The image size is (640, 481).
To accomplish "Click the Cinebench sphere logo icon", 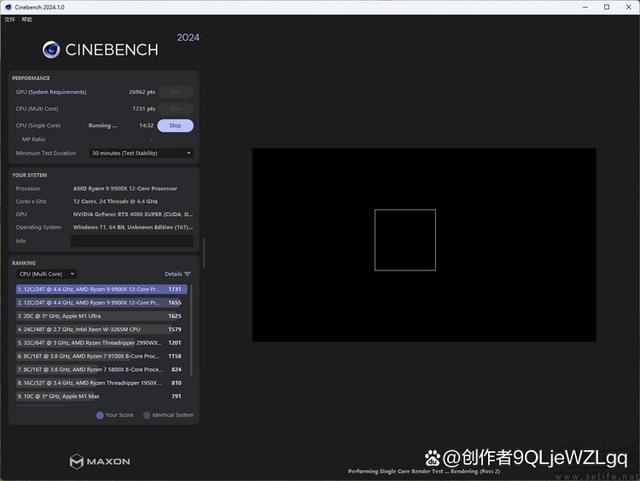I will click(x=51, y=50).
